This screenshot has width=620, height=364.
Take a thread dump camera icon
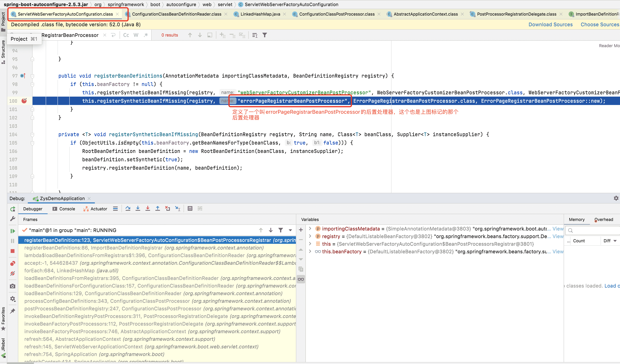(13, 286)
